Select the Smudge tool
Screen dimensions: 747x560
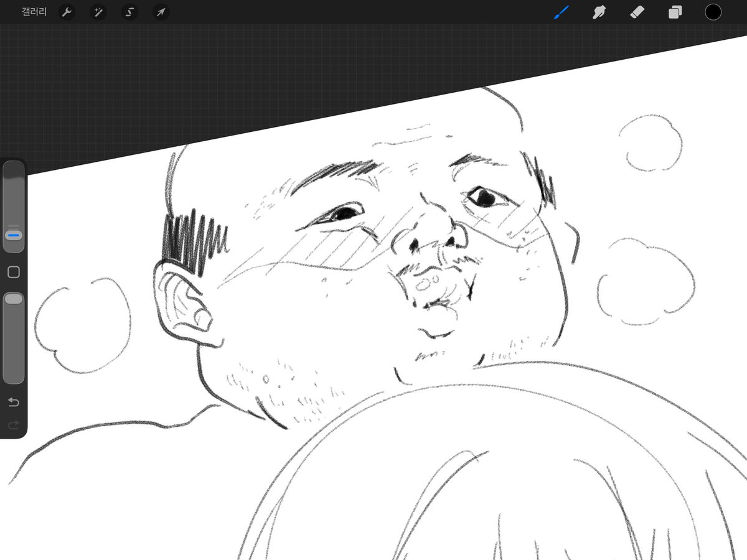point(599,12)
